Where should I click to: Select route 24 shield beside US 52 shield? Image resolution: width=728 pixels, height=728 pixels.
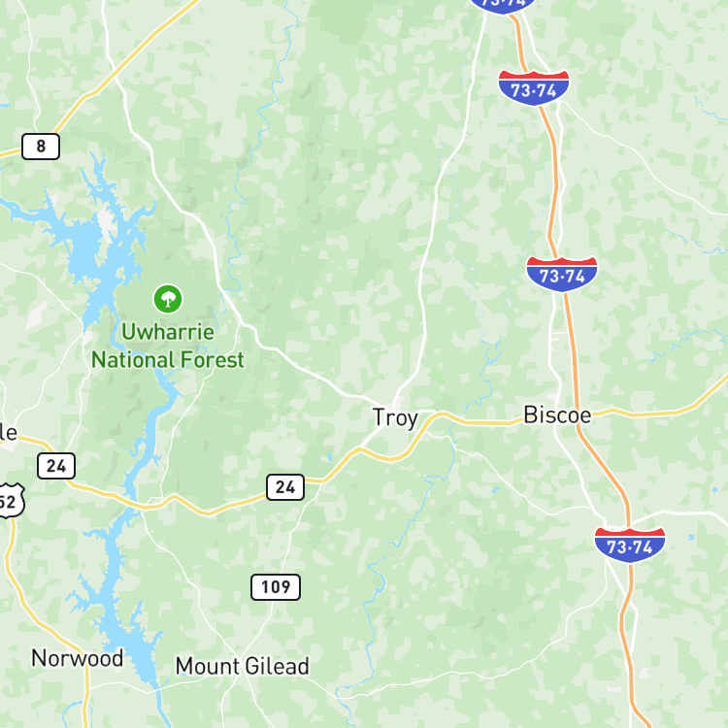(x=56, y=466)
